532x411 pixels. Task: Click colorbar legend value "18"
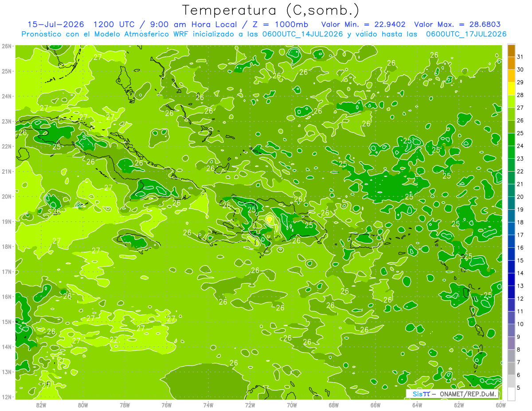point(520,222)
